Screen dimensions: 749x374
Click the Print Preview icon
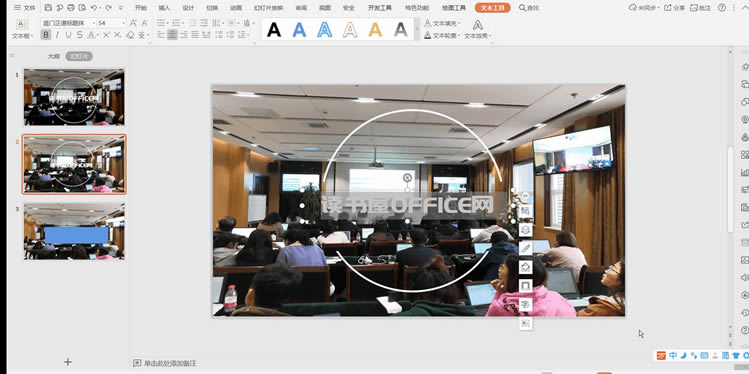[x=82, y=8]
